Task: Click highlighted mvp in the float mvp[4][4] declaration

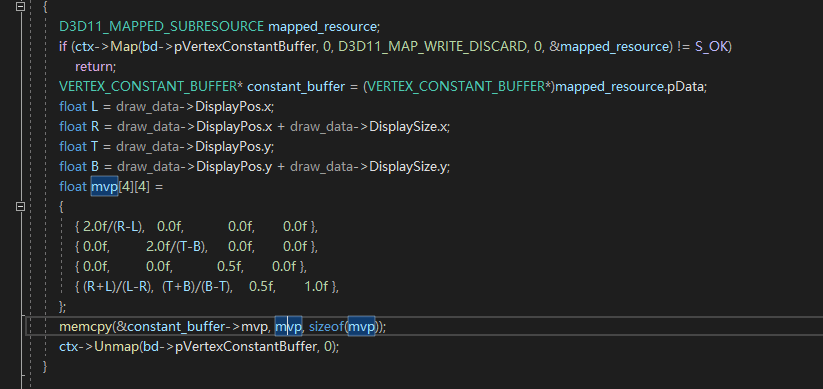Action: (104, 187)
